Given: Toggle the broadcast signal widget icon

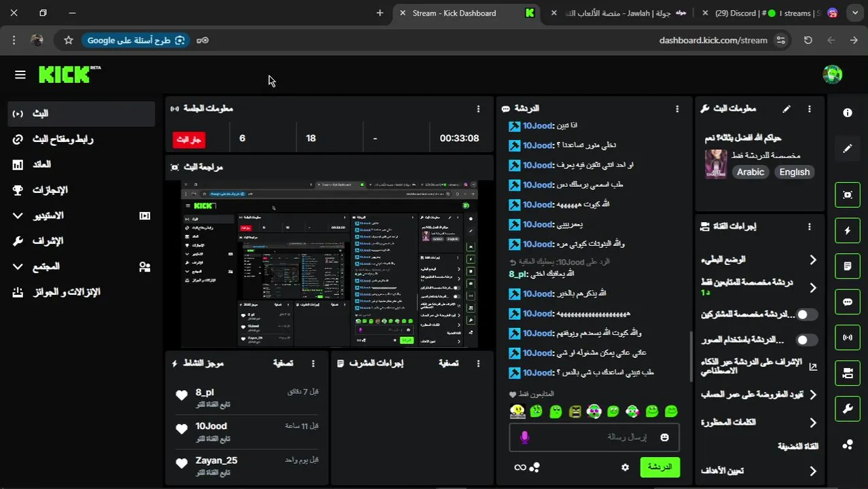Looking at the screenshot, I should pyautogui.click(x=848, y=338).
